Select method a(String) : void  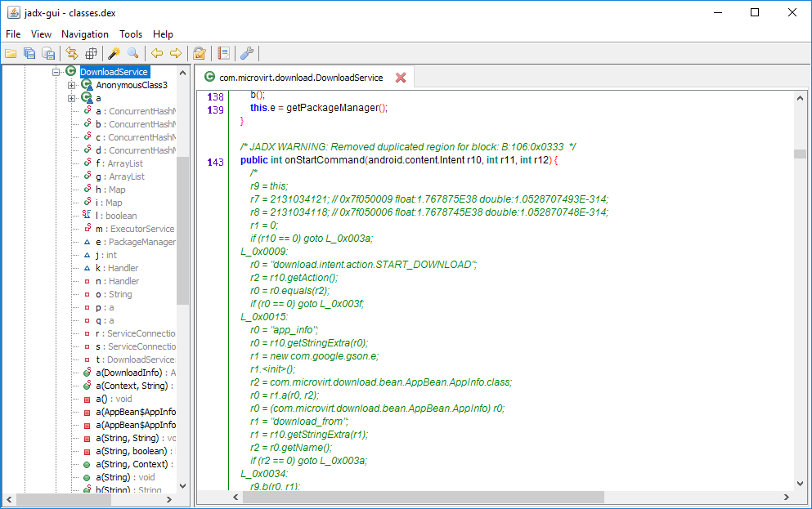[125, 477]
